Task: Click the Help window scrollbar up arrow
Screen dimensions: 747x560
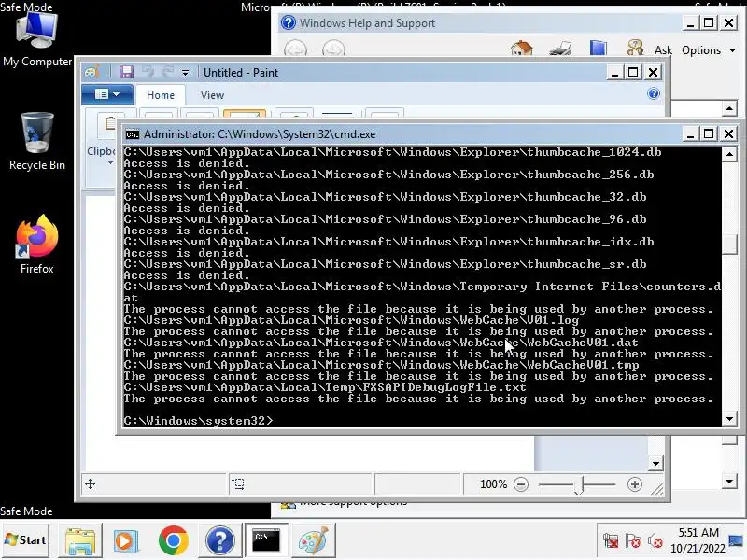Action: pos(729,108)
